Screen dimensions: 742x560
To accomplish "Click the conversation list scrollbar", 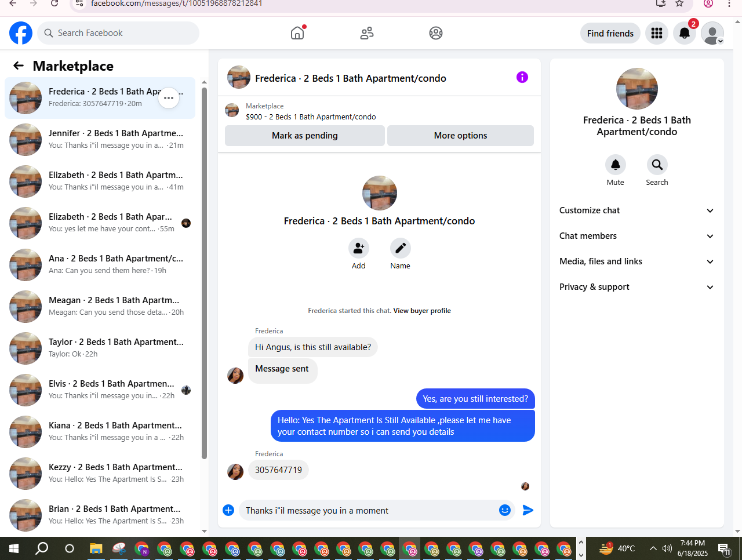I will pyautogui.click(x=204, y=272).
